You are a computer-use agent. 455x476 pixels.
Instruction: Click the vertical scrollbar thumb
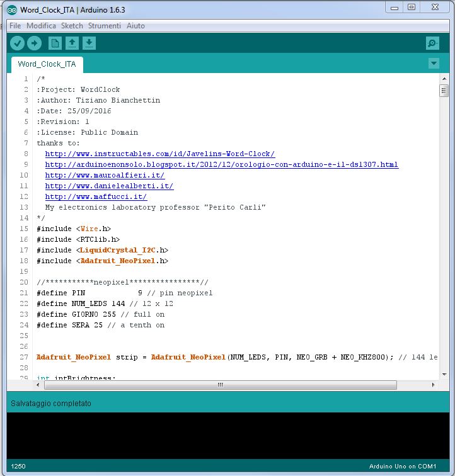pos(444,91)
